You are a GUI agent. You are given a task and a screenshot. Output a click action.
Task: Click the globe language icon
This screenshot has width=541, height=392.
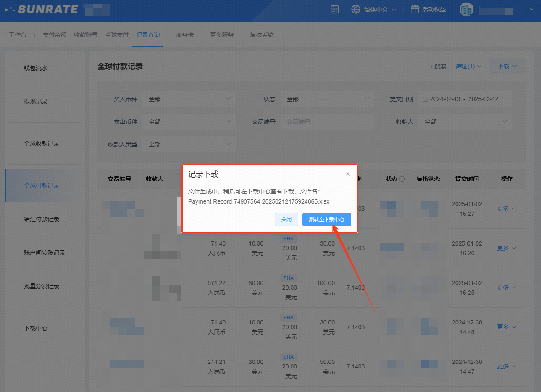pos(356,9)
